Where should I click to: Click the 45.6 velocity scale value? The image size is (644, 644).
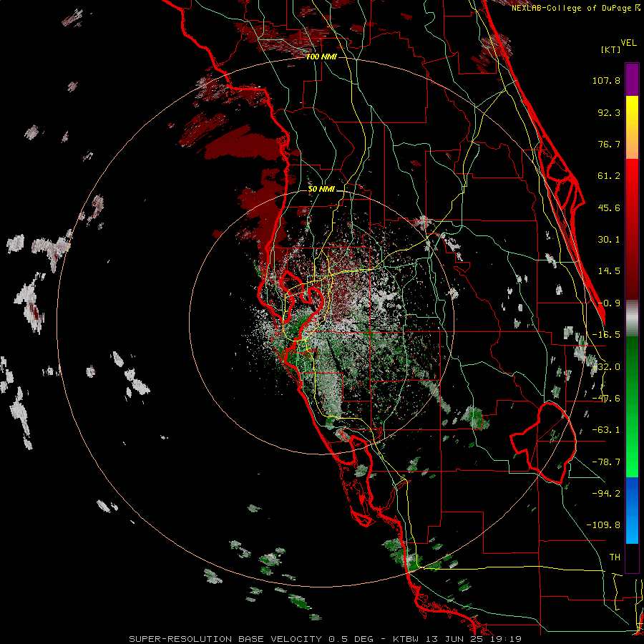[609, 208]
